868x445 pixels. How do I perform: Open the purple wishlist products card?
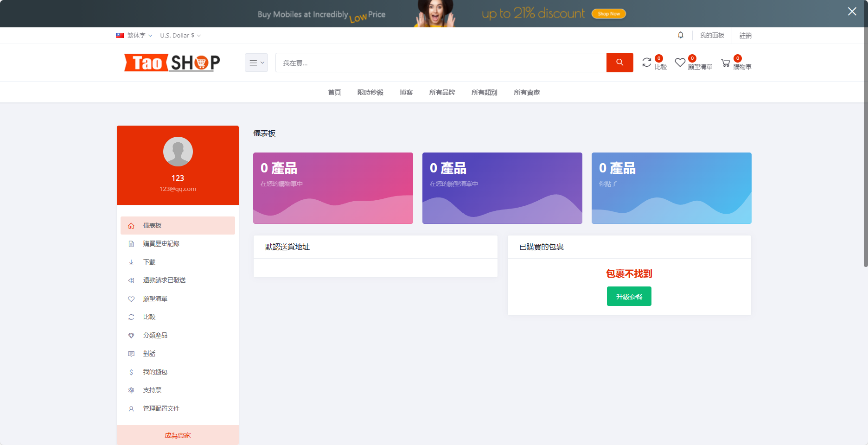tap(502, 188)
